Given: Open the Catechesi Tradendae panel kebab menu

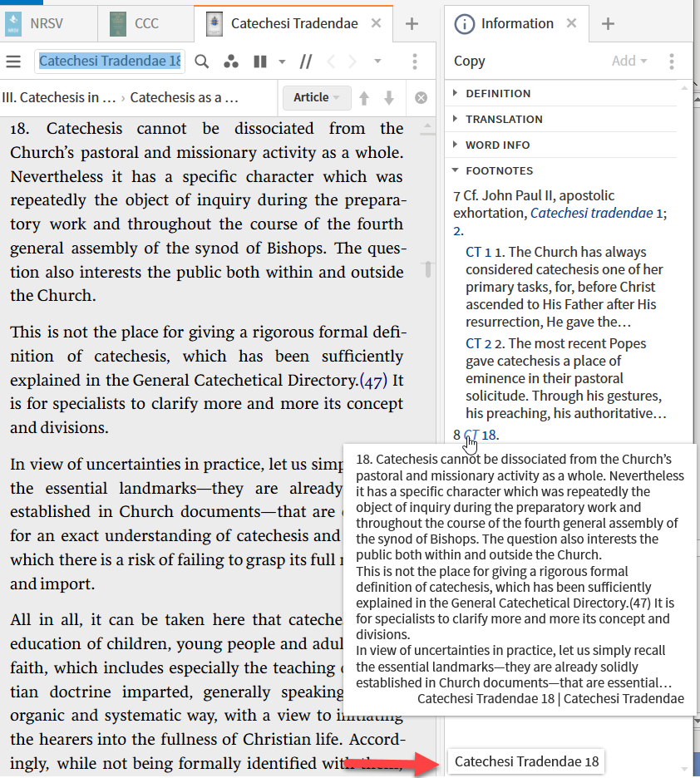Looking at the screenshot, I should (x=415, y=62).
